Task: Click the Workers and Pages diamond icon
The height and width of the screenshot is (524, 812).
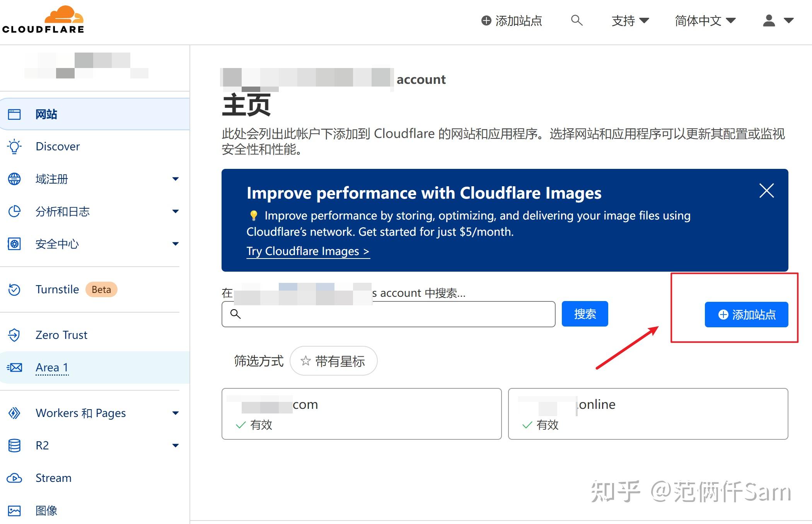Action: point(14,413)
